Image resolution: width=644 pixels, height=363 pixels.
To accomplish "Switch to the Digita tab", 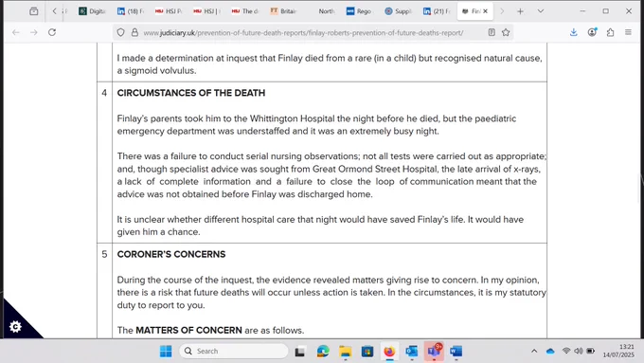I will [92, 11].
